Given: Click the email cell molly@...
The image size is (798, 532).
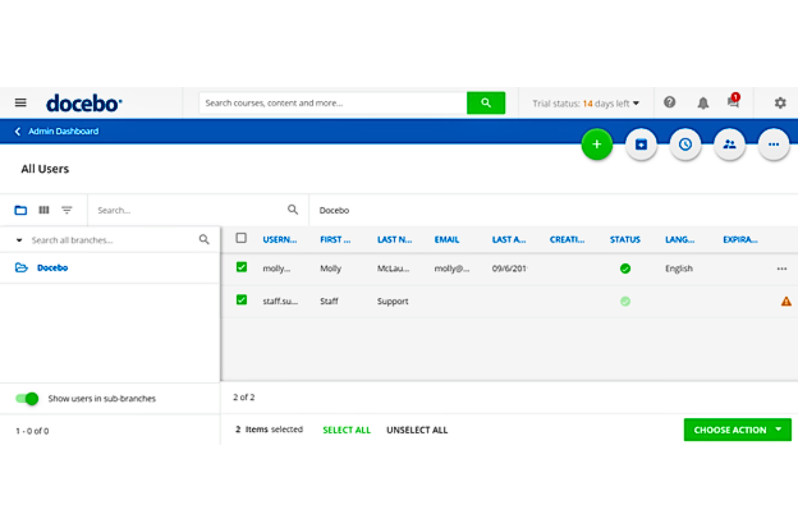Looking at the screenshot, I should click(452, 268).
